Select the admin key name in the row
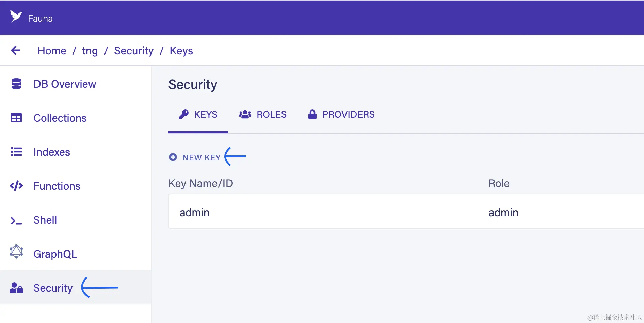The image size is (644, 323). (x=194, y=213)
